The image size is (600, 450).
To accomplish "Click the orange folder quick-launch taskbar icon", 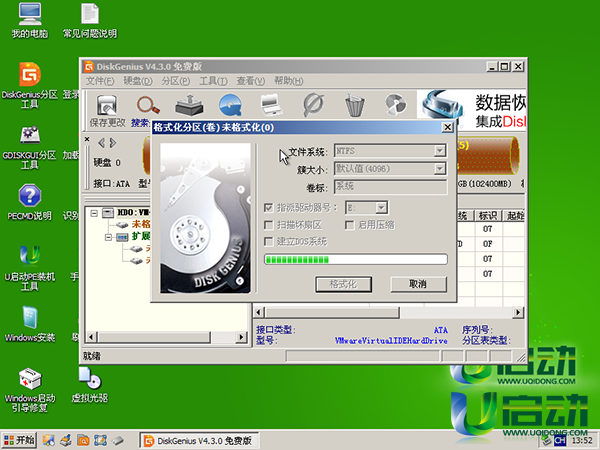I will (x=83, y=440).
